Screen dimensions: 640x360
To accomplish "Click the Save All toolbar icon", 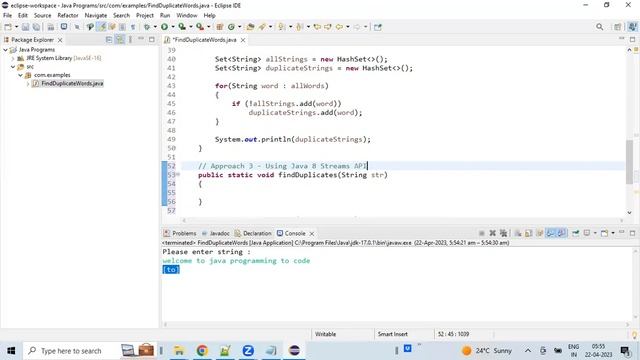I will tap(36, 27).
